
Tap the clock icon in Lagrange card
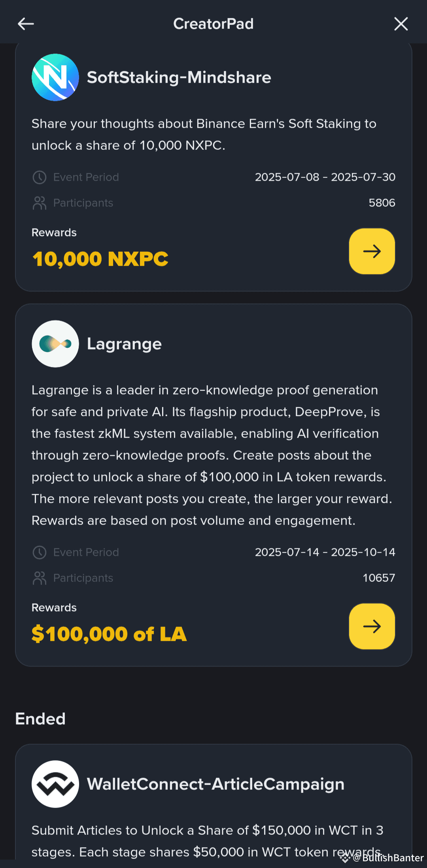pyautogui.click(x=40, y=552)
